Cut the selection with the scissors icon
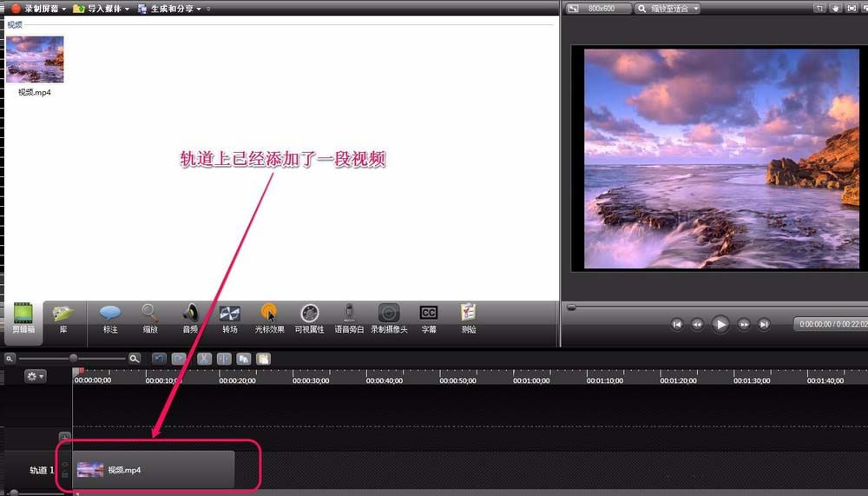This screenshot has width=868, height=496. pyautogui.click(x=204, y=359)
